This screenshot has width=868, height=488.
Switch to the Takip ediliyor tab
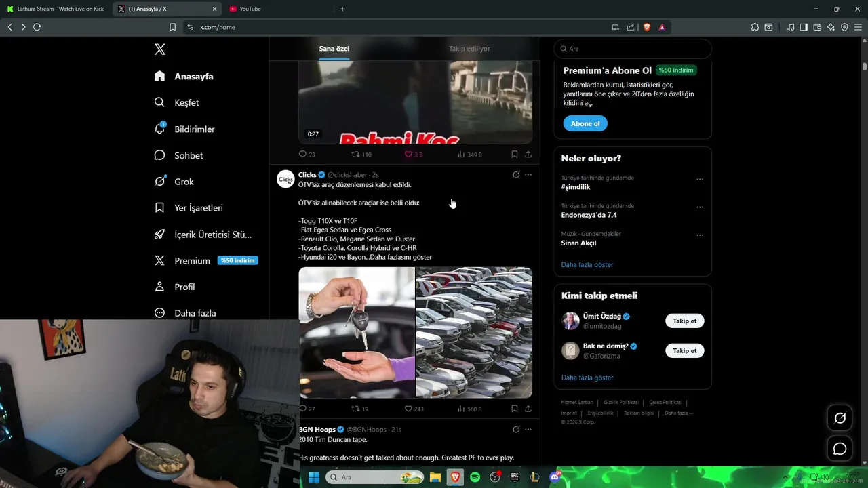pos(469,49)
